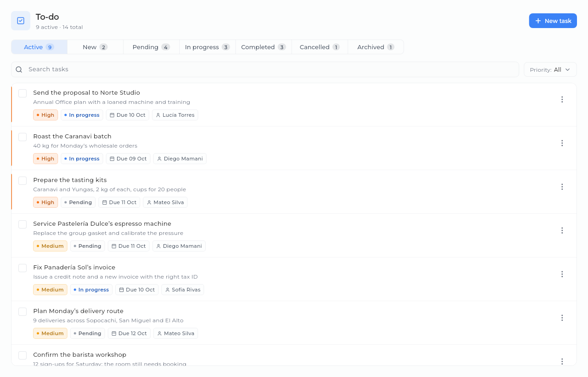The height and width of the screenshot is (377, 588).
Task: Click into the Search tasks field
Action: [265, 69]
